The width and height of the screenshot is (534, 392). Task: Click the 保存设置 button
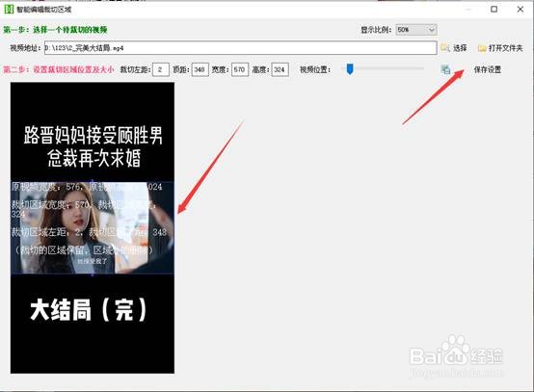coord(488,69)
